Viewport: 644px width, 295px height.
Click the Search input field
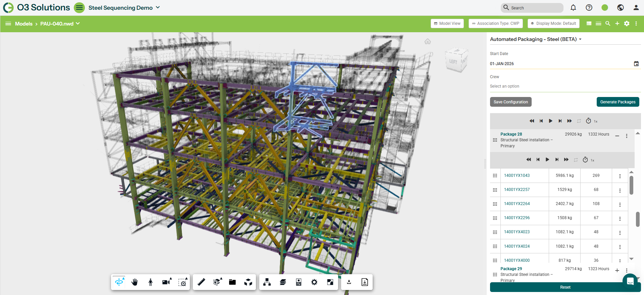532,8
